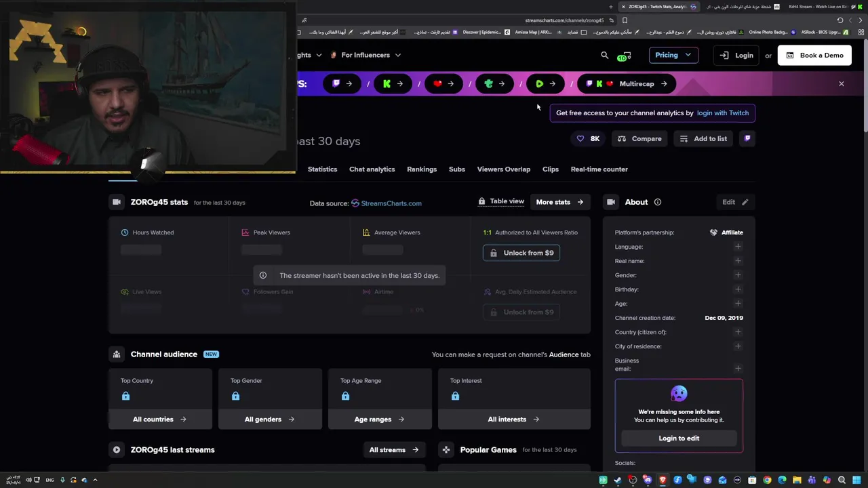This screenshot has width=868, height=488.
Task: Open Steam from the taskbar
Action: tap(618, 481)
